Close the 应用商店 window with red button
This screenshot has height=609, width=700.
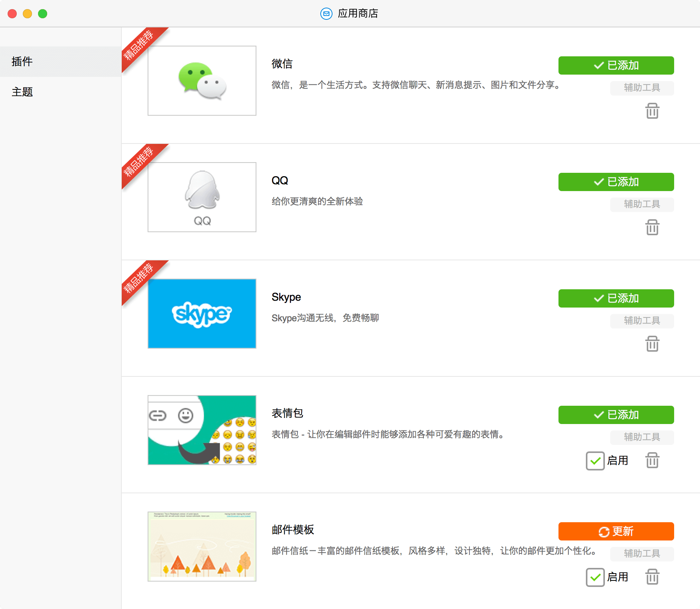pyautogui.click(x=12, y=14)
